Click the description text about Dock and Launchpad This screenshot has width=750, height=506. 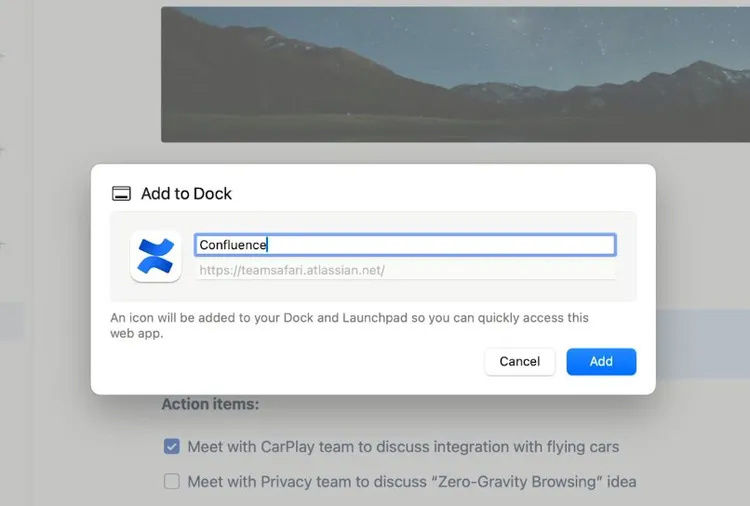tap(349, 325)
